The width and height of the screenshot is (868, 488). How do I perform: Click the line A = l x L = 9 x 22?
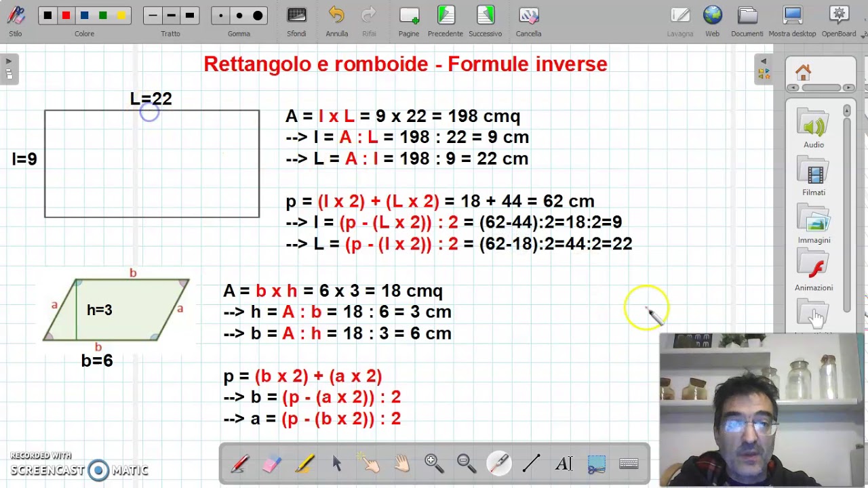[403, 117]
